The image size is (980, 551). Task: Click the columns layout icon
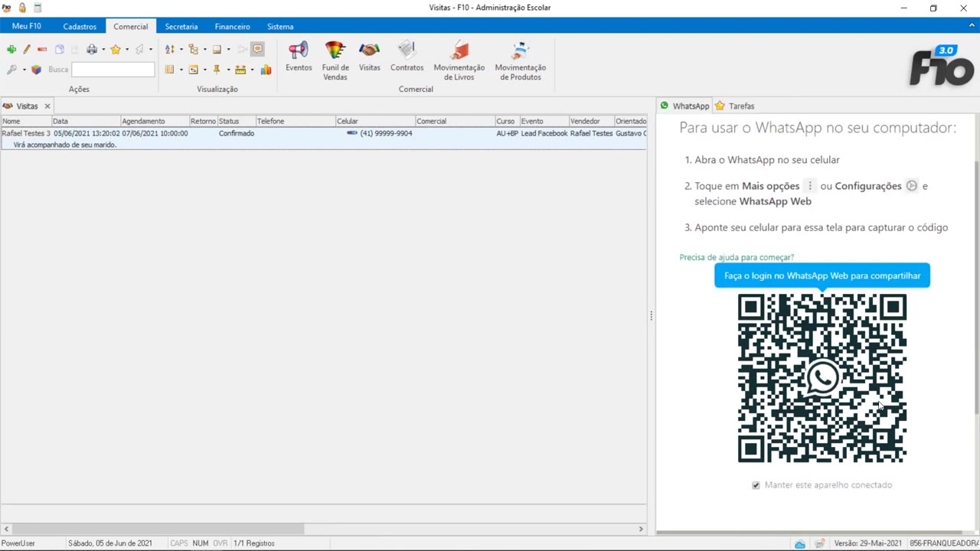(169, 70)
